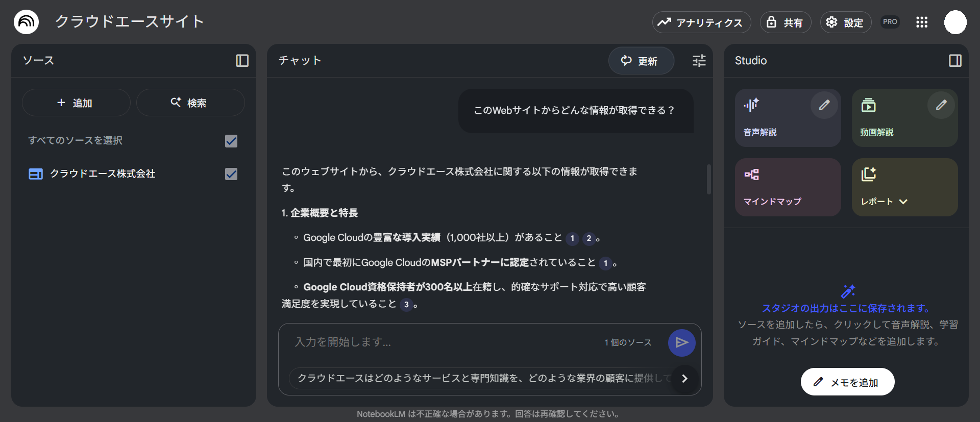Generate 音声解説 audio overview

coord(788,118)
